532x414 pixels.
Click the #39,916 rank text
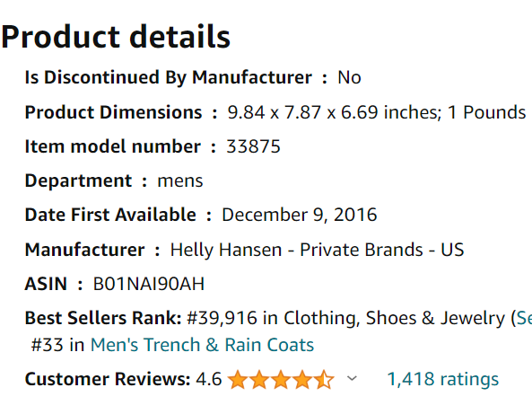222,318
